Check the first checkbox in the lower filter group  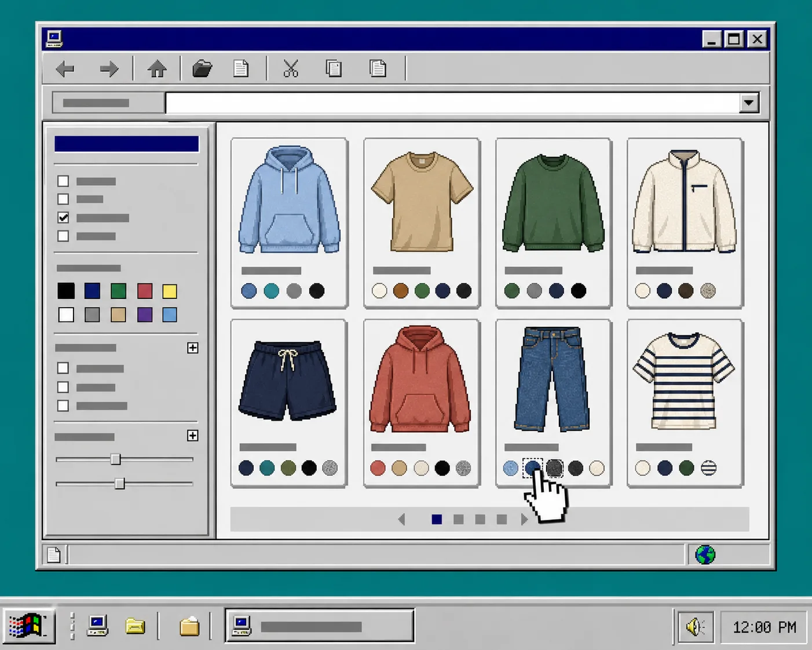(x=63, y=368)
